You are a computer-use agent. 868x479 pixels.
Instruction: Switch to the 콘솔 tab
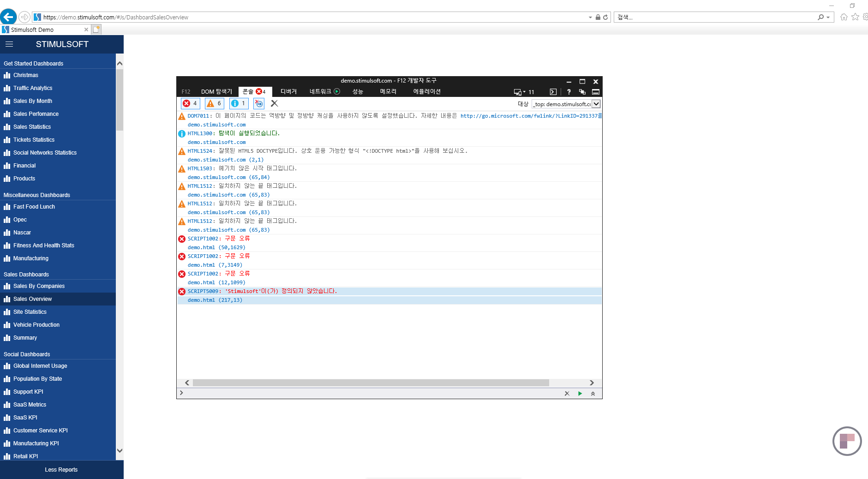[255, 91]
